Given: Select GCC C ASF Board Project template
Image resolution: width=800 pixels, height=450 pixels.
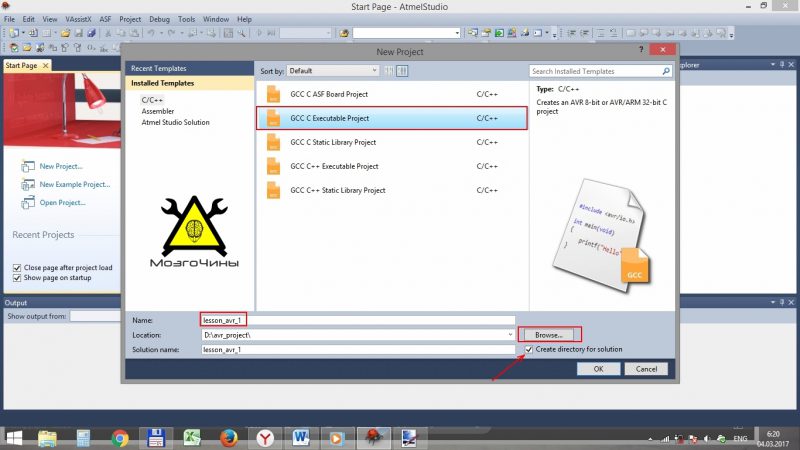Looking at the screenshot, I should (x=392, y=94).
